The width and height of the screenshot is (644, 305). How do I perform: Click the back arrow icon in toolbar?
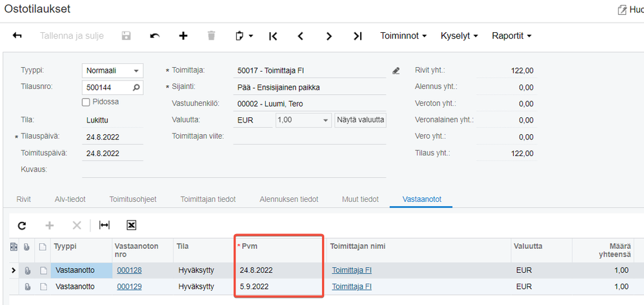[x=17, y=36]
